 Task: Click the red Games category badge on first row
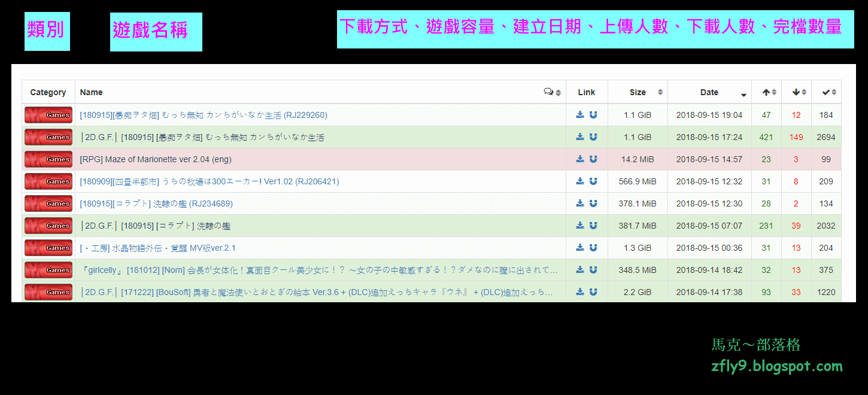[48, 115]
